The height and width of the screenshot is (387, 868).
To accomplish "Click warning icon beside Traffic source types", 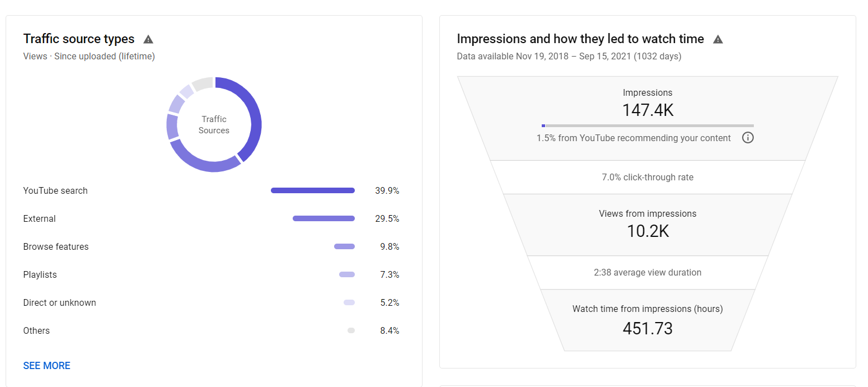I will click(148, 39).
